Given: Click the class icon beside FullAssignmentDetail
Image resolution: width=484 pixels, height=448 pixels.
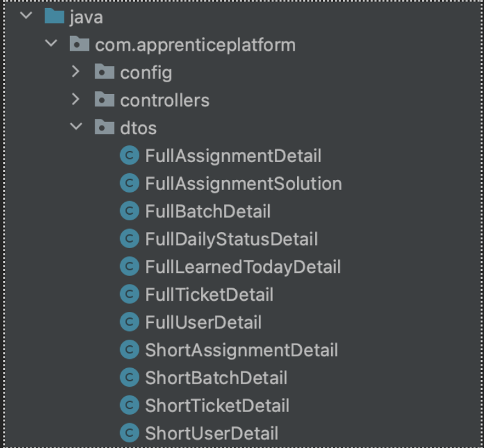Looking at the screenshot, I should coord(129,155).
